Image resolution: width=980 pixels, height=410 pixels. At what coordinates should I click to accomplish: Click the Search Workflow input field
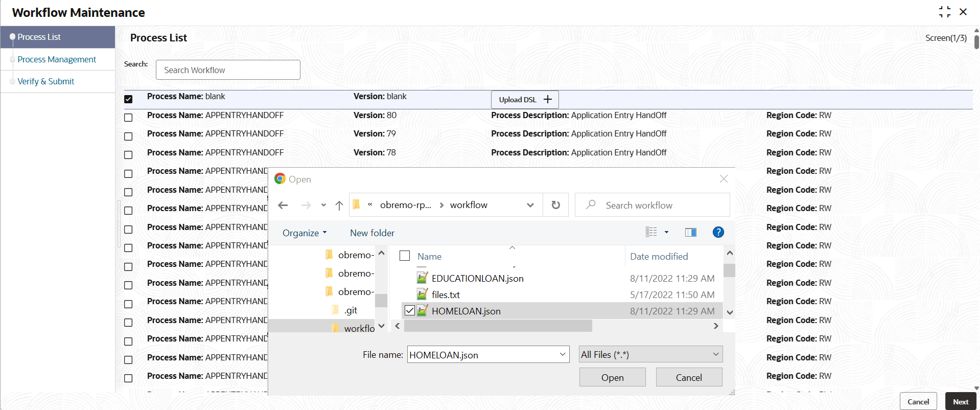coord(228,70)
